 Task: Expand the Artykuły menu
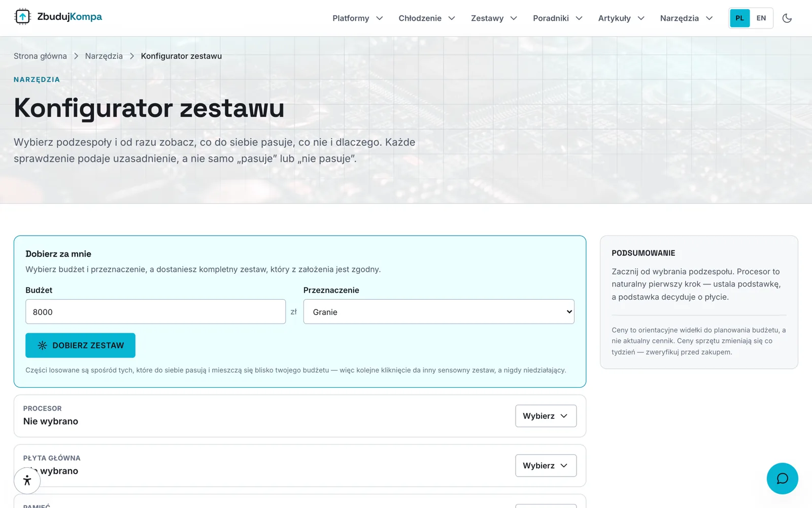(621, 18)
